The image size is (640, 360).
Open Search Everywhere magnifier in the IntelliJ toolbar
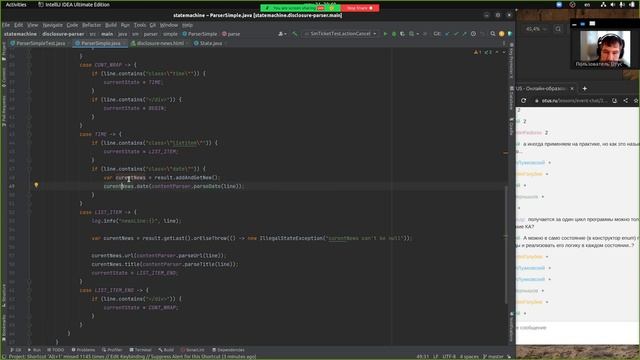(x=493, y=34)
